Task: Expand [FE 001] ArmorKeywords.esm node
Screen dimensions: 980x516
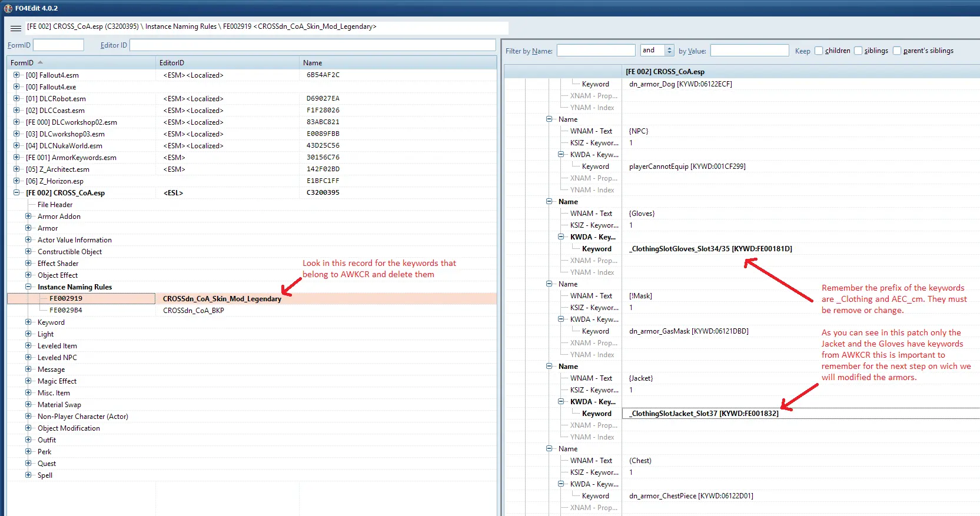Action: [16, 157]
